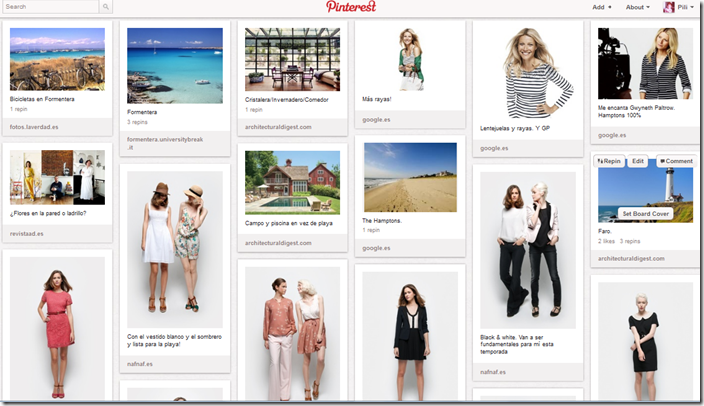
Task: Open the Hamptons beach photo
Action: point(410,177)
